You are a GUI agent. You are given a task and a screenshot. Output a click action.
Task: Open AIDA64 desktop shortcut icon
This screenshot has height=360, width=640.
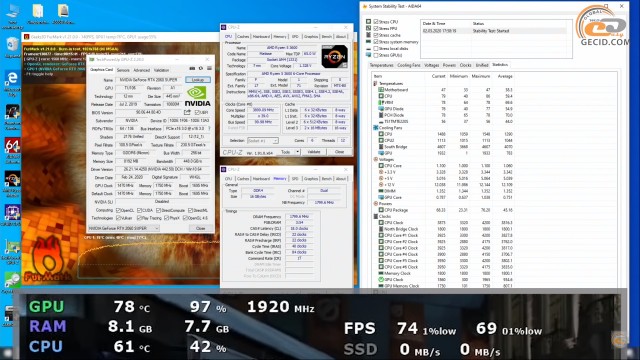tap(12, 146)
